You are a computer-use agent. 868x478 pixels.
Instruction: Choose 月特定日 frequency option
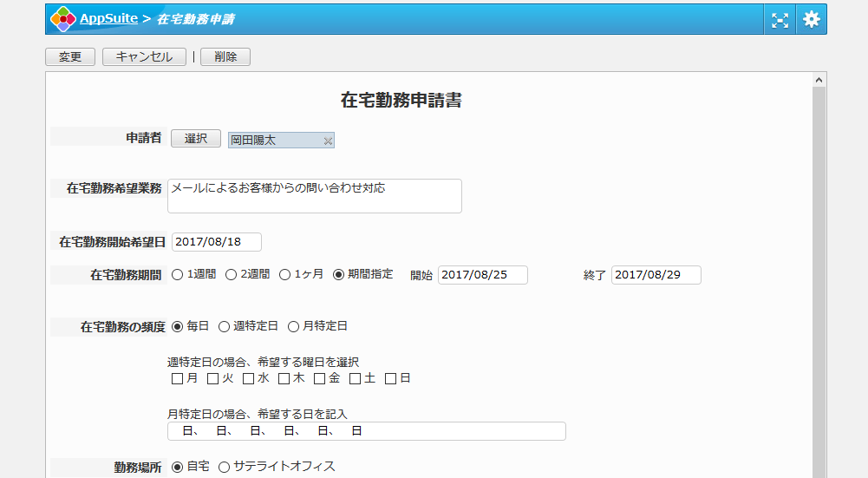[x=294, y=327]
